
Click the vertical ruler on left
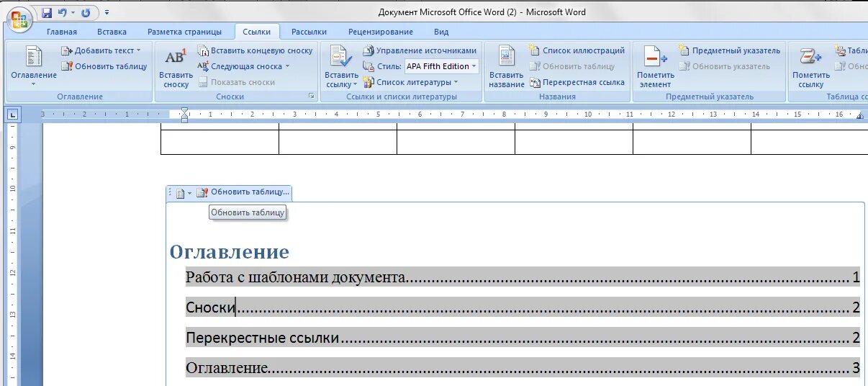coord(12,254)
